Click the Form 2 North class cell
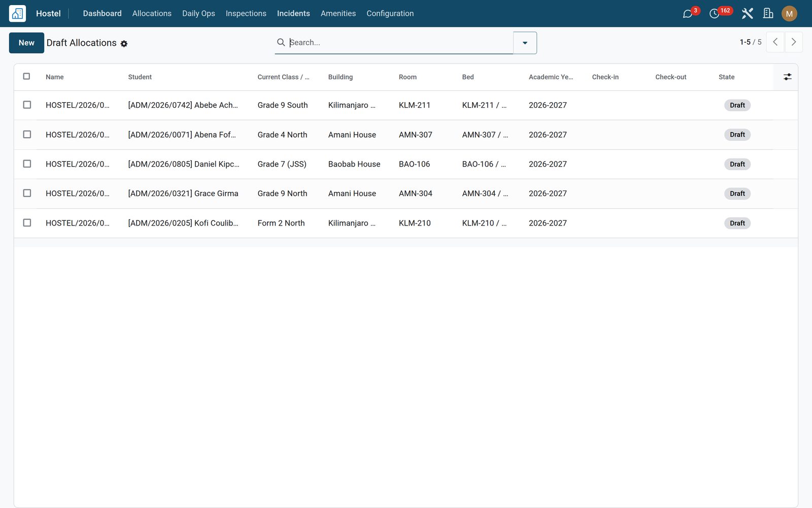812x508 pixels. point(281,223)
